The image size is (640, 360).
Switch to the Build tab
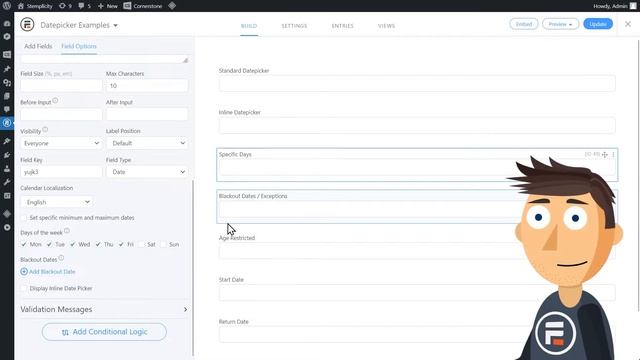pyautogui.click(x=249, y=26)
